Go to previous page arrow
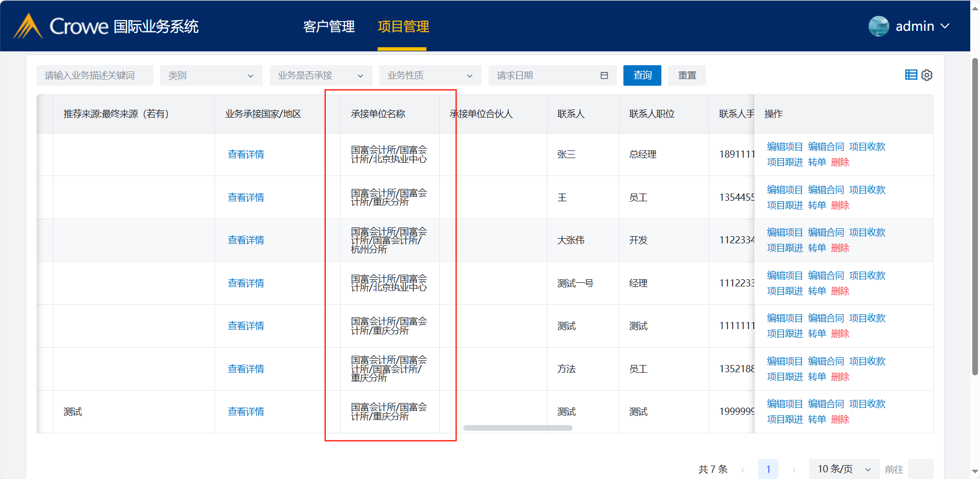Viewport: 980px width, 479px height. point(742,469)
